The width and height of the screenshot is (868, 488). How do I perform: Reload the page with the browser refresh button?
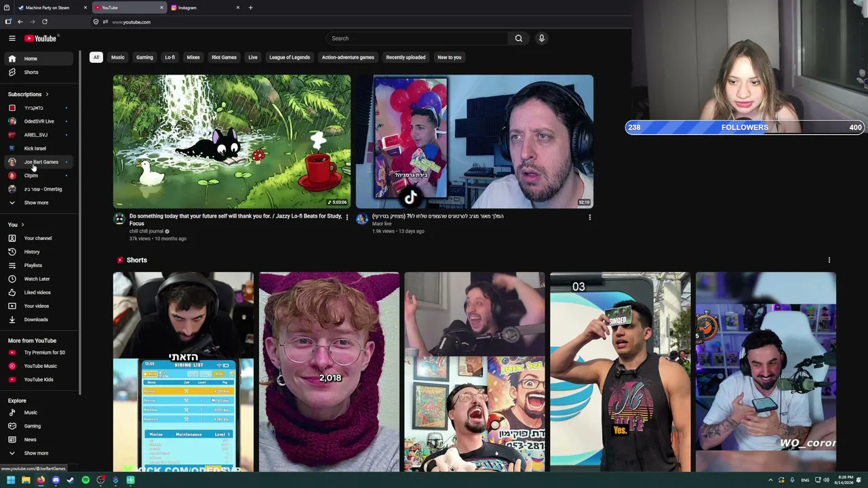[45, 22]
